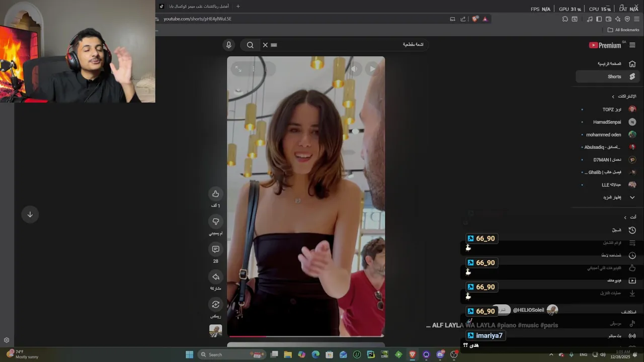Click the share page icon in address bar
Image resolution: width=644 pixels, height=362 pixels.
[x=463, y=19]
